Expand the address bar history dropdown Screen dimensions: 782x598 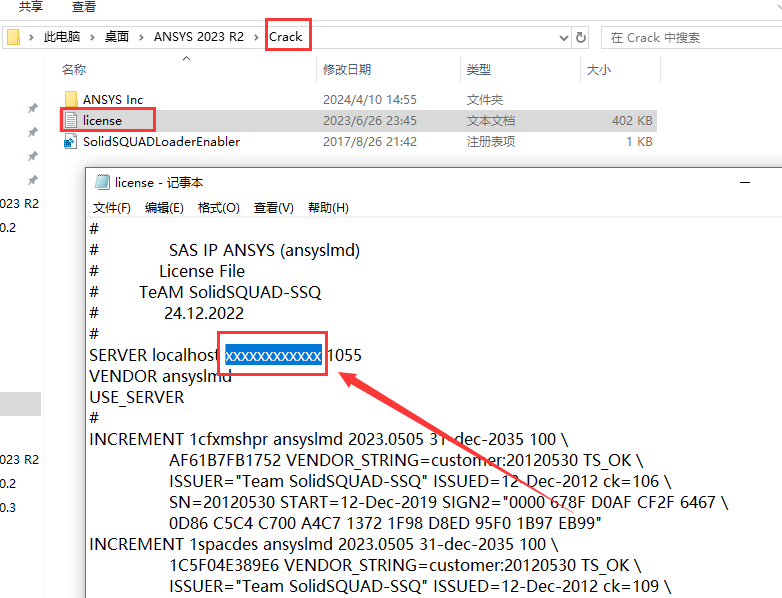coord(564,37)
